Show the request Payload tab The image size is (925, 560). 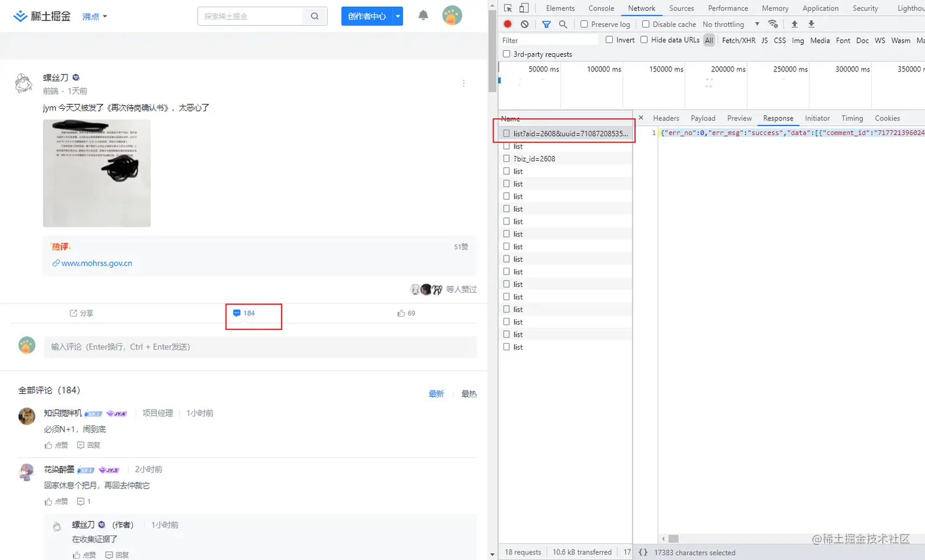coord(703,118)
